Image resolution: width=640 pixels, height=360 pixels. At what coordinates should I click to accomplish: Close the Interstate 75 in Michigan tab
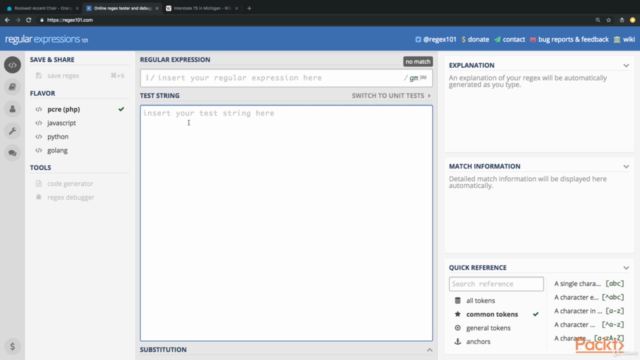coord(236,8)
